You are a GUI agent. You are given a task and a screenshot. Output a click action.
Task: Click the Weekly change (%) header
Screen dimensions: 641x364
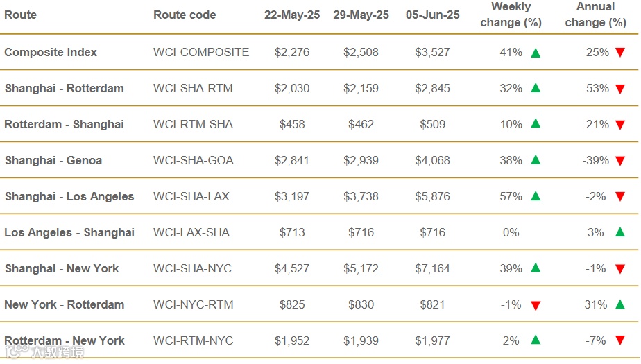[511, 15]
